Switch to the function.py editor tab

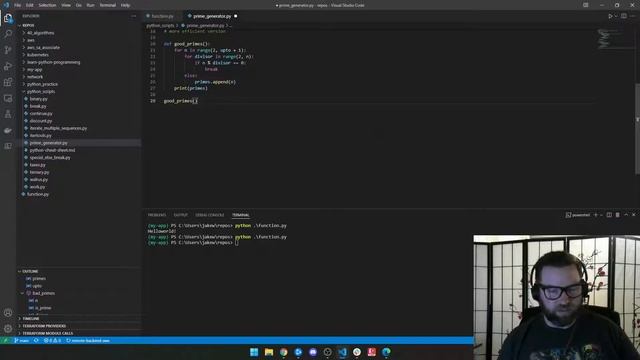[x=162, y=16]
